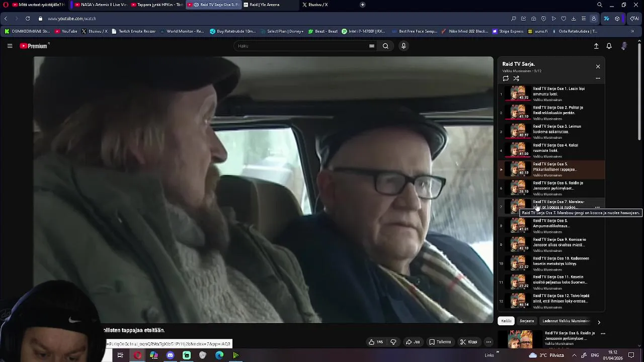644x362 pixels.
Task: Play Raid TV Sarja Osa 2 from playlist
Action: 551,113
